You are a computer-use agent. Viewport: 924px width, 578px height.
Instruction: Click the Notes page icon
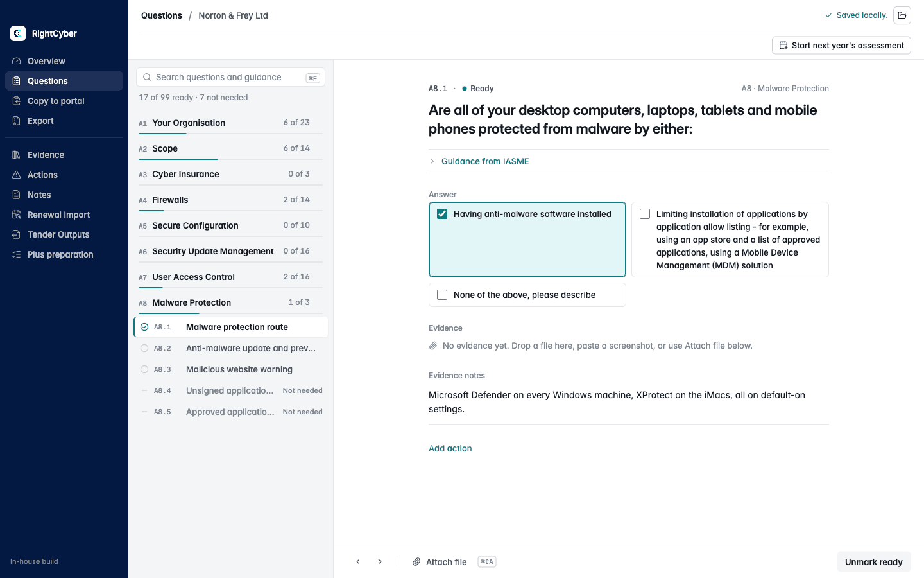click(x=17, y=195)
